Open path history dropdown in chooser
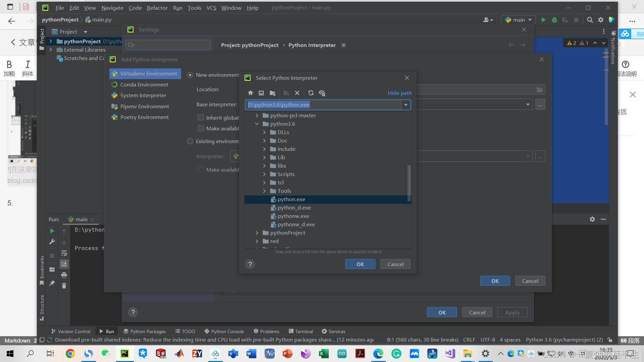Image resolution: width=644 pixels, height=362 pixels. tap(406, 105)
